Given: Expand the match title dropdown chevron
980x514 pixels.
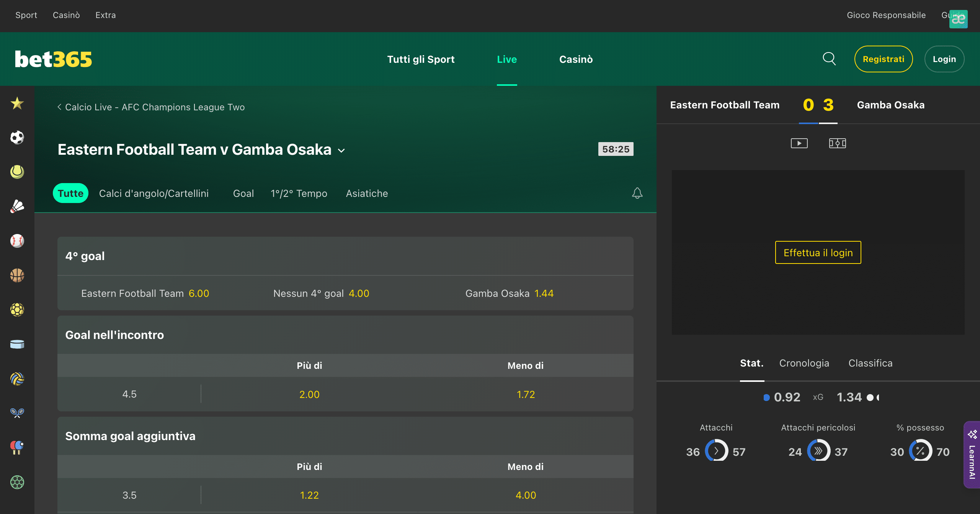Looking at the screenshot, I should (x=341, y=151).
